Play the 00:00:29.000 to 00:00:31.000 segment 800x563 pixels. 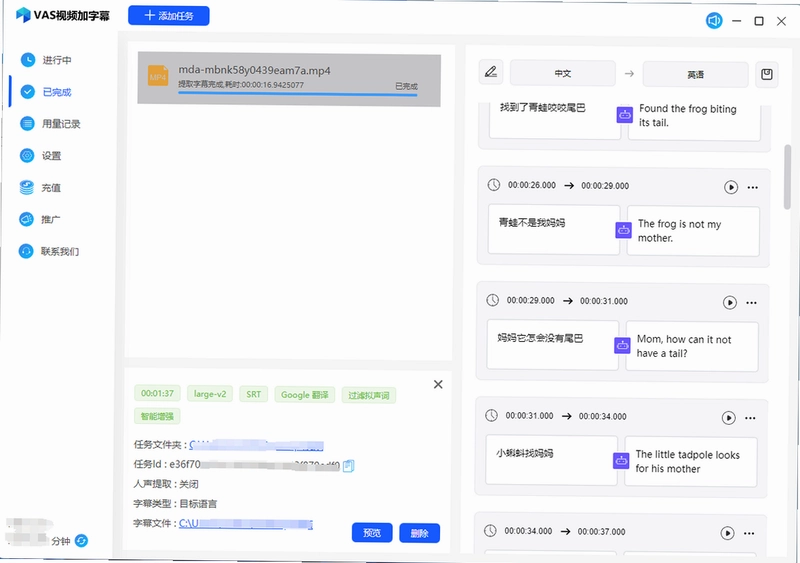730,303
